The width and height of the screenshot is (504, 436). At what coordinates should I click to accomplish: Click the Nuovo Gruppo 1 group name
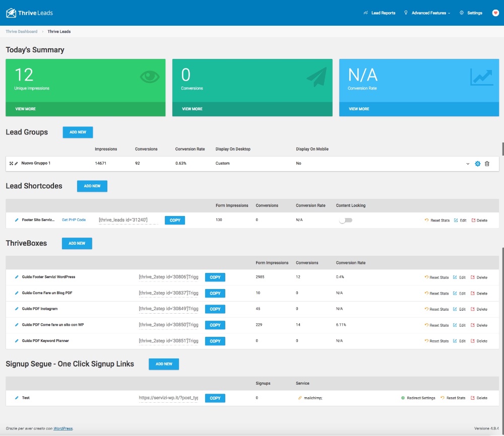(x=36, y=163)
